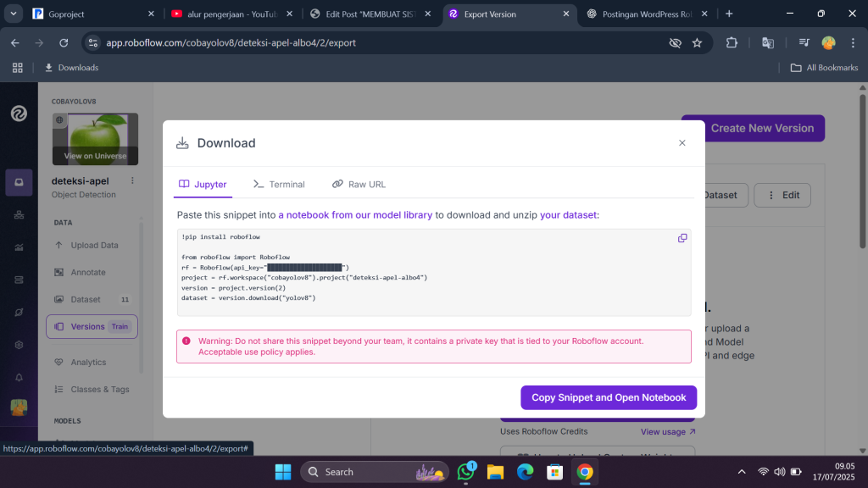Screen dimensions: 868x488
Task: Bookmark this page with star icon
Action: [697, 42]
